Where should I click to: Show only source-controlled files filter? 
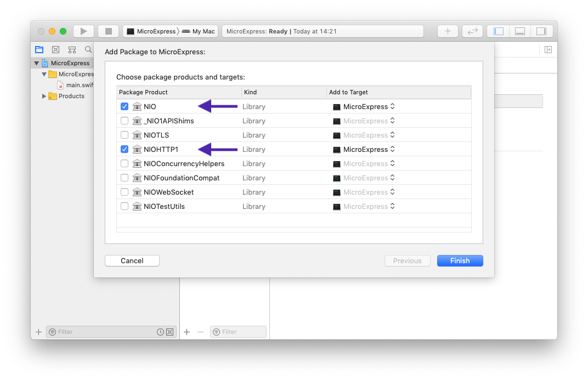(x=170, y=332)
